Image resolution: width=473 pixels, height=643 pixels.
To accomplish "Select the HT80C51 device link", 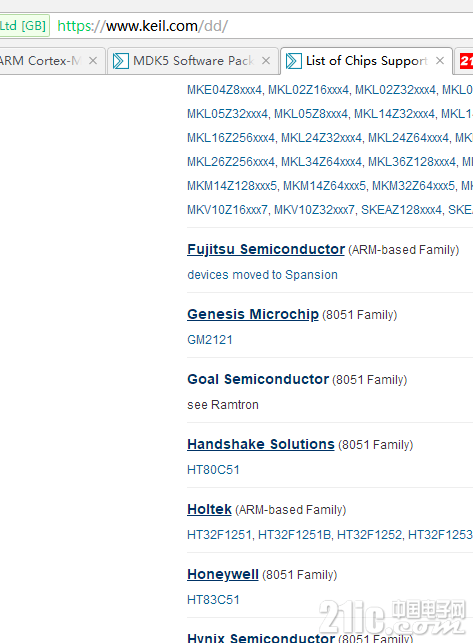I will pyautogui.click(x=213, y=470).
